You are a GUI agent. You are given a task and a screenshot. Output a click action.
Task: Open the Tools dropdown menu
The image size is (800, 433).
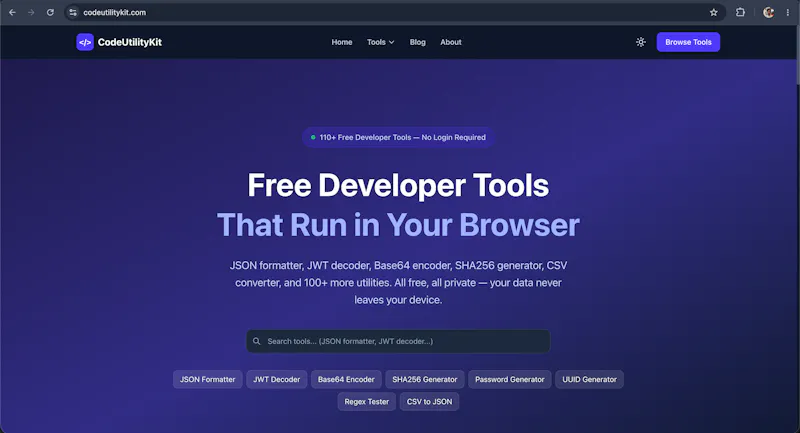tap(381, 42)
